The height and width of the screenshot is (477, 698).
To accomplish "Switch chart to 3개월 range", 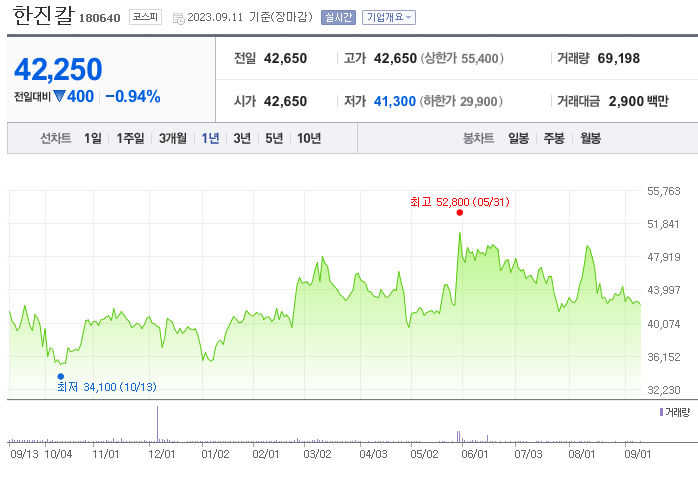I will (173, 138).
